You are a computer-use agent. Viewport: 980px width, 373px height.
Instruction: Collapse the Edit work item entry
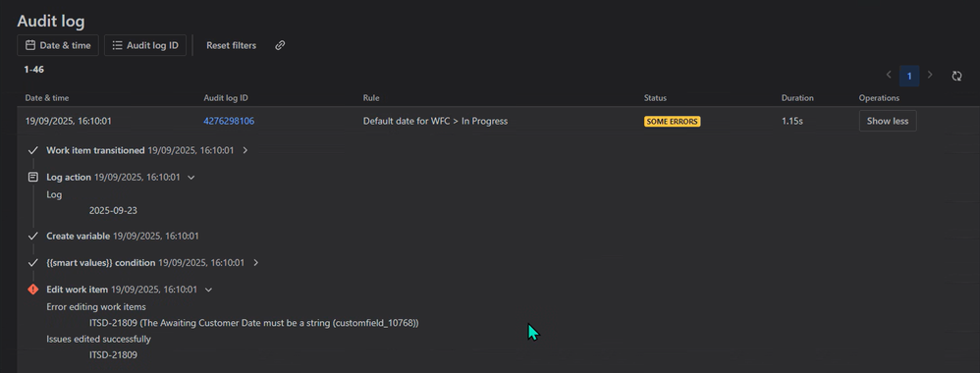[x=209, y=290]
